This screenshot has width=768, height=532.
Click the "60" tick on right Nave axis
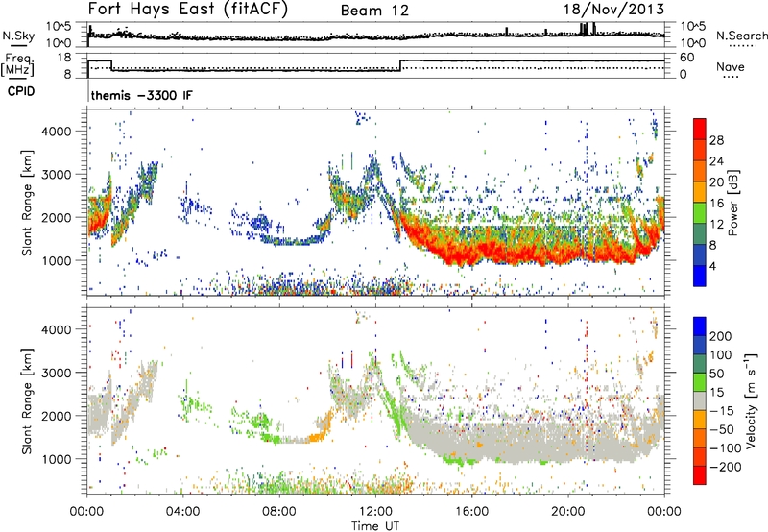[687, 58]
